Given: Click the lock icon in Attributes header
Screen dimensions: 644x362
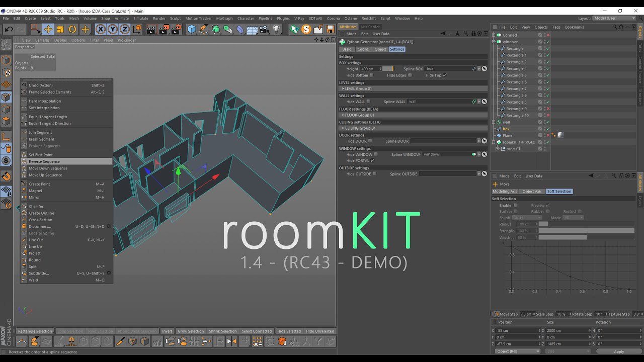Looking at the screenshot, I should coord(473,34).
